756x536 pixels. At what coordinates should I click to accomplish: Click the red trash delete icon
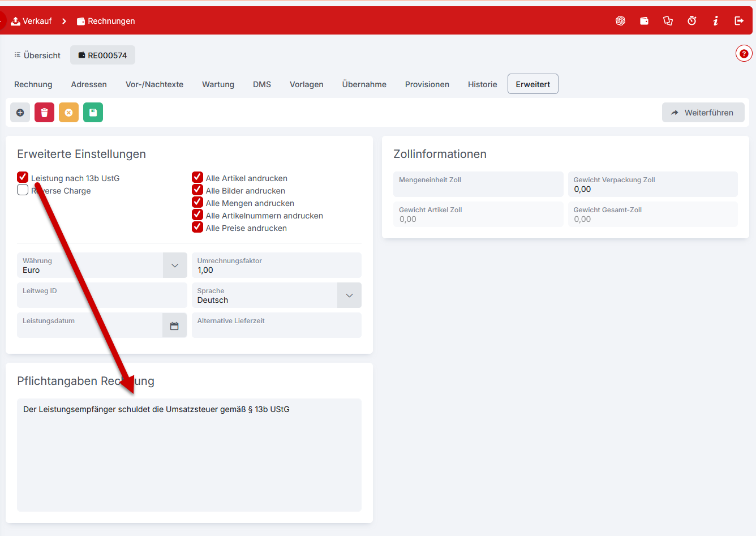coord(44,113)
